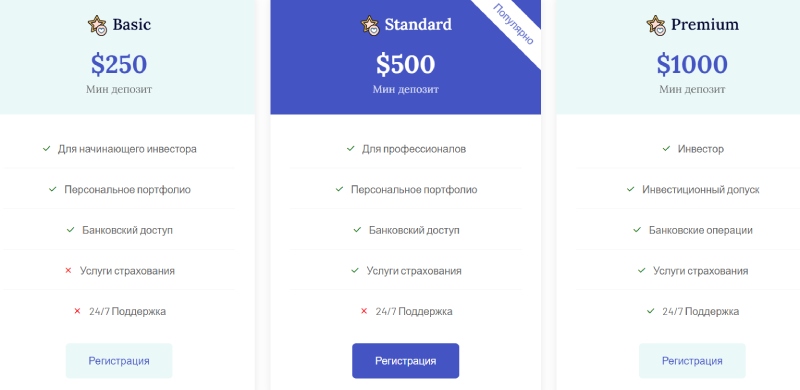This screenshot has height=390, width=800.
Task: Click Регистрация button under Basic plan
Action: click(119, 361)
